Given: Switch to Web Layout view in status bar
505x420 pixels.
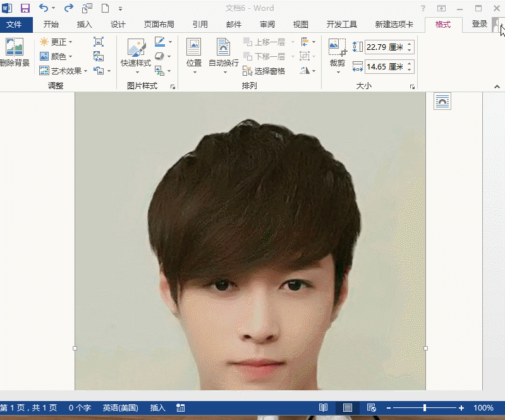Looking at the screenshot, I should (x=372, y=408).
